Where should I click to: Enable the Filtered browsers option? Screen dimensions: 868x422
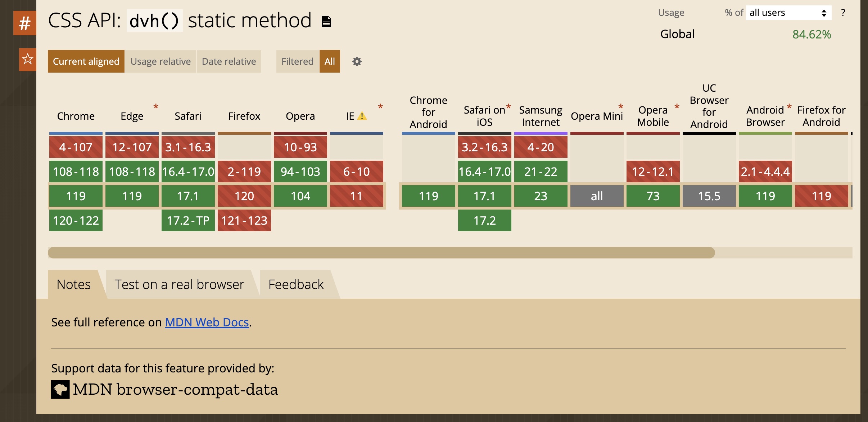click(297, 61)
